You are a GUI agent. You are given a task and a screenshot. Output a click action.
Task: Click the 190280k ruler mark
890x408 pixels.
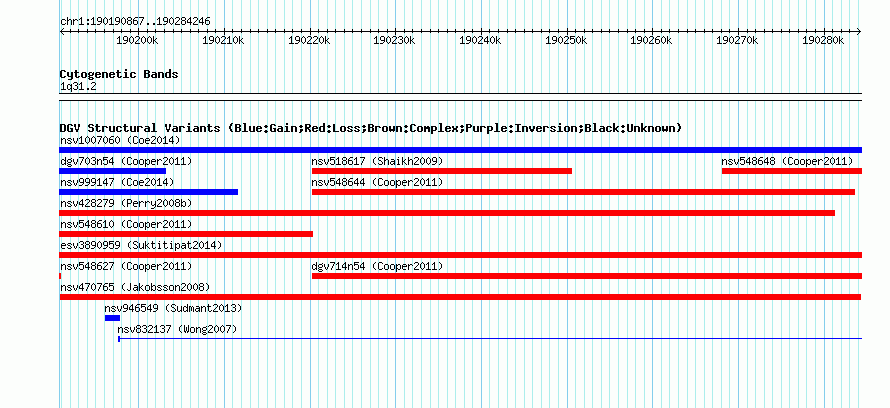pos(824,41)
